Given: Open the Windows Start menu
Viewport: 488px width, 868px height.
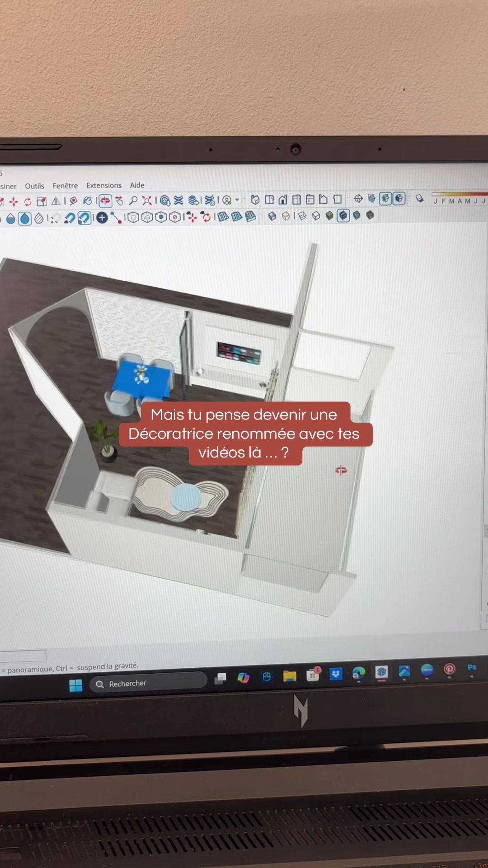Looking at the screenshot, I should (x=76, y=685).
